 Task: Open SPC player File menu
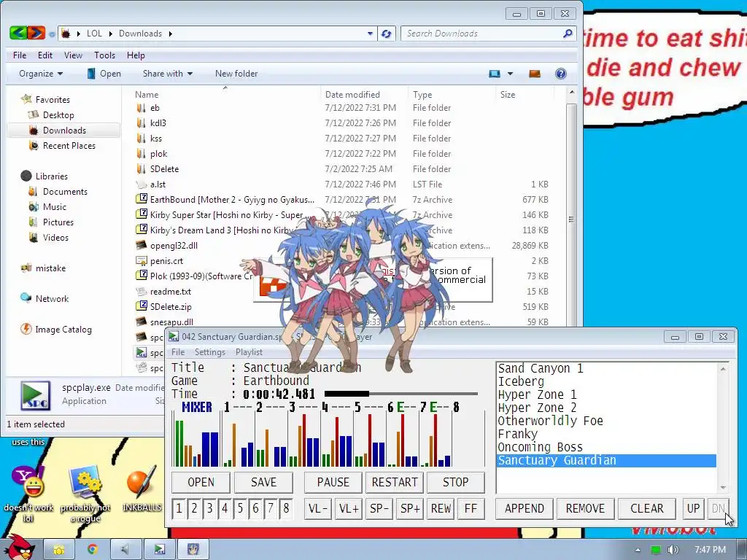tap(178, 352)
